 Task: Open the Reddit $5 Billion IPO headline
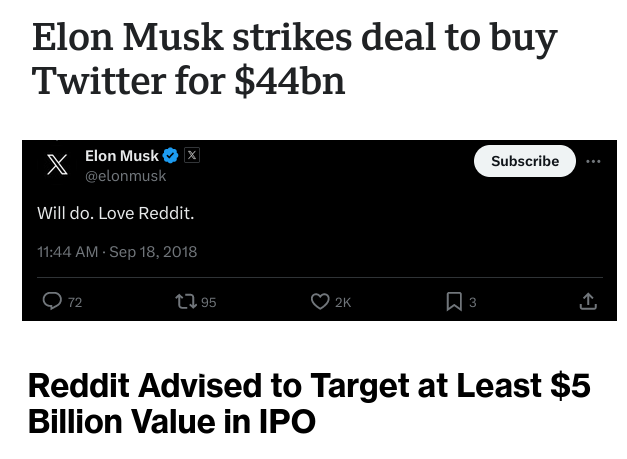tap(308, 403)
